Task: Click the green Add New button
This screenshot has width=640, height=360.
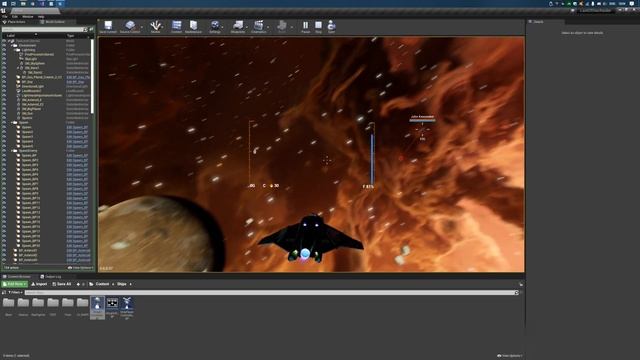Action: (x=14, y=284)
